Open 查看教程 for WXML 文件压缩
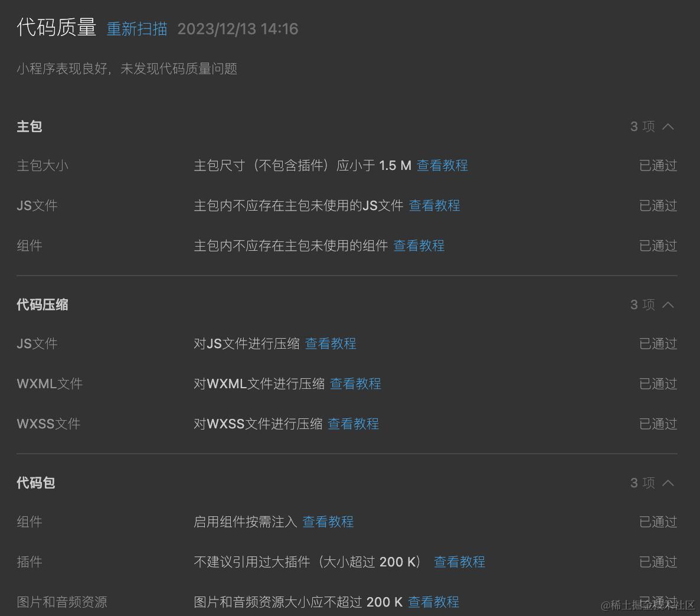Image resolution: width=700 pixels, height=616 pixels. (355, 384)
